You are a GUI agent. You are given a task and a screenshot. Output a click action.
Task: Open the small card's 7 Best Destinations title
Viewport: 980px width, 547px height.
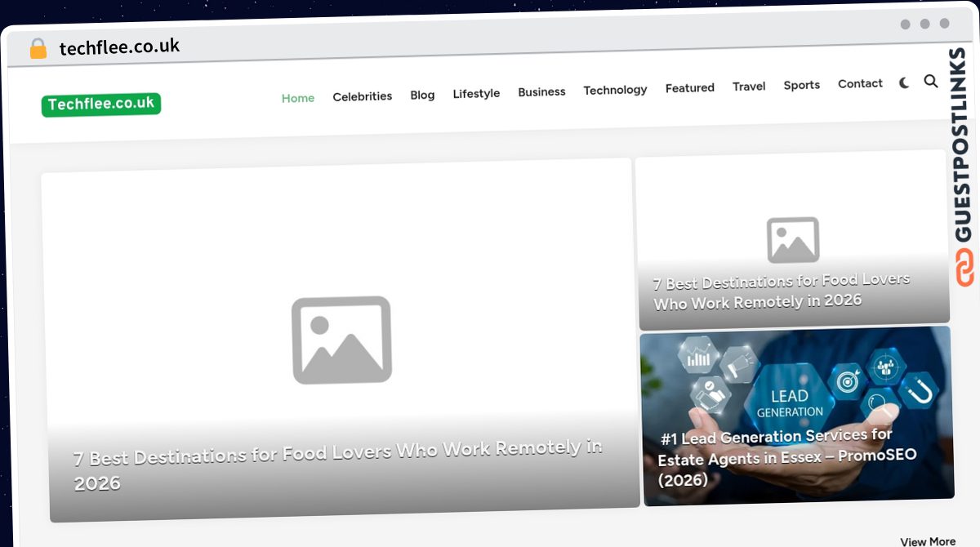pyautogui.click(x=782, y=291)
